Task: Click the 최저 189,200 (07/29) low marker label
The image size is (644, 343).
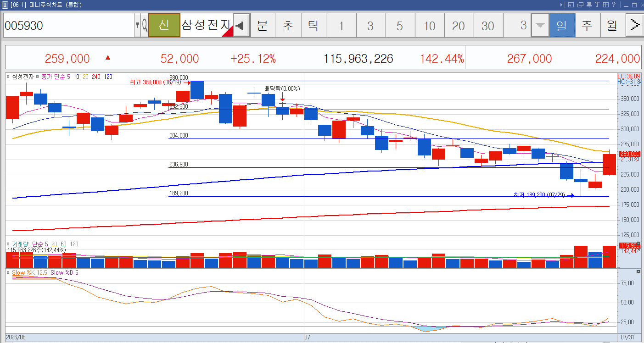Action: (x=539, y=195)
